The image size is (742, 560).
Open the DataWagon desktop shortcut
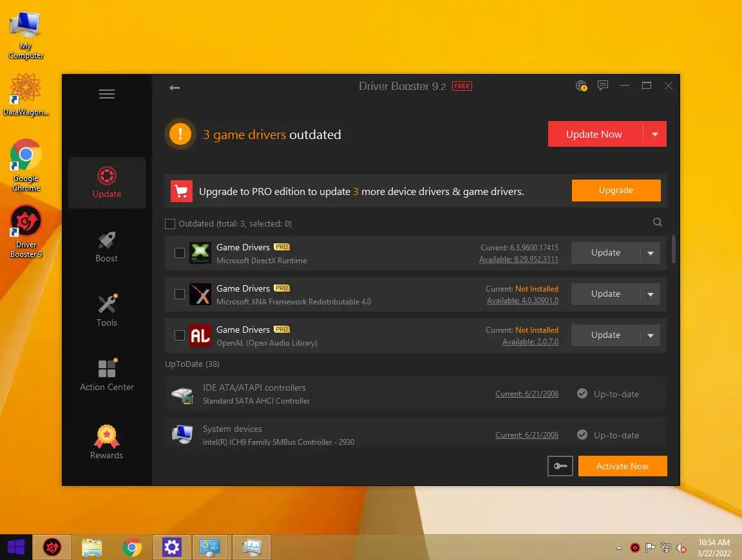tap(26, 94)
